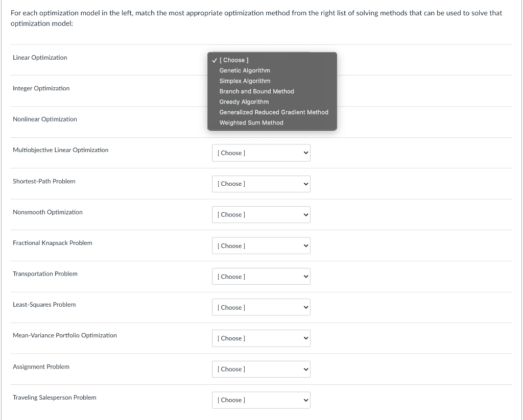This screenshot has height=420, width=523.
Task: Select Greedy Algorithm from the list
Action: pyautogui.click(x=244, y=102)
